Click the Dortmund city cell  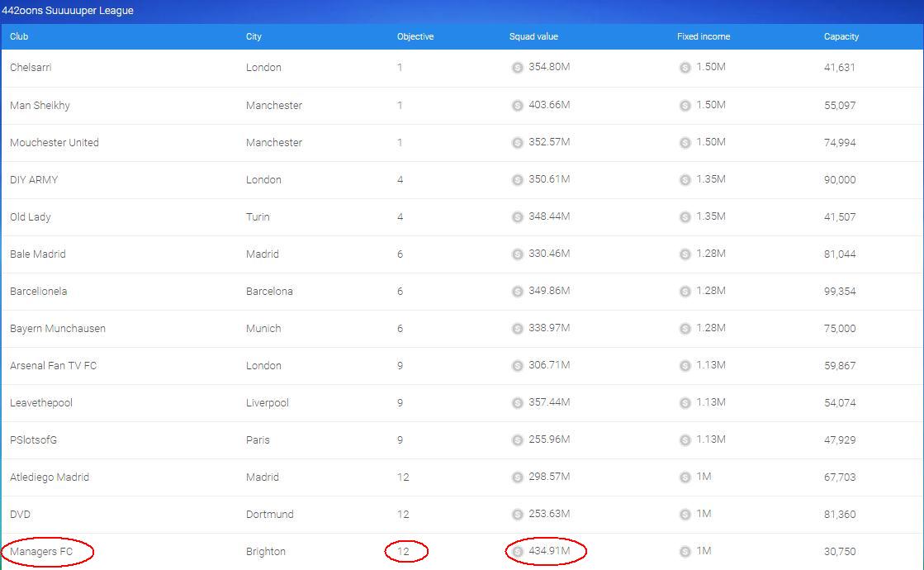pyautogui.click(x=269, y=514)
